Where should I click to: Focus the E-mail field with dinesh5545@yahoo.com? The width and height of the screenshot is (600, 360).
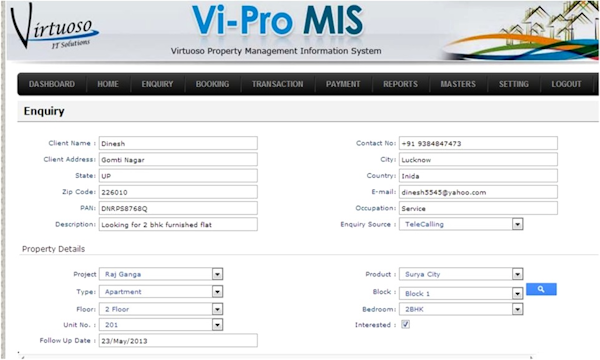(478, 192)
